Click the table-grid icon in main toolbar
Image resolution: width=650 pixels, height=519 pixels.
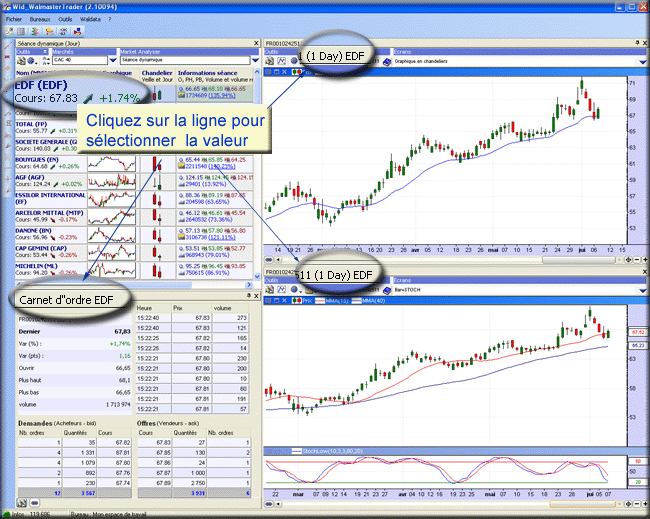[21, 31]
